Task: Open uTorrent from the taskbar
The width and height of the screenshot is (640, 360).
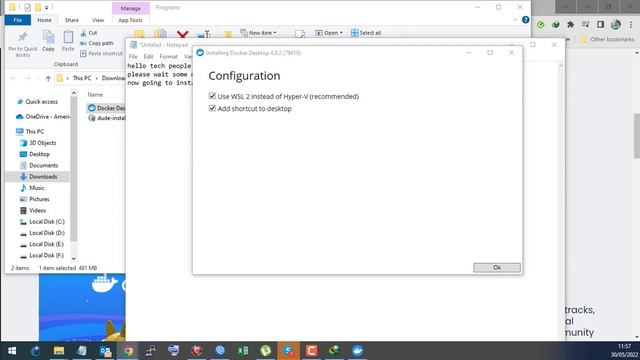Action: coord(266,351)
